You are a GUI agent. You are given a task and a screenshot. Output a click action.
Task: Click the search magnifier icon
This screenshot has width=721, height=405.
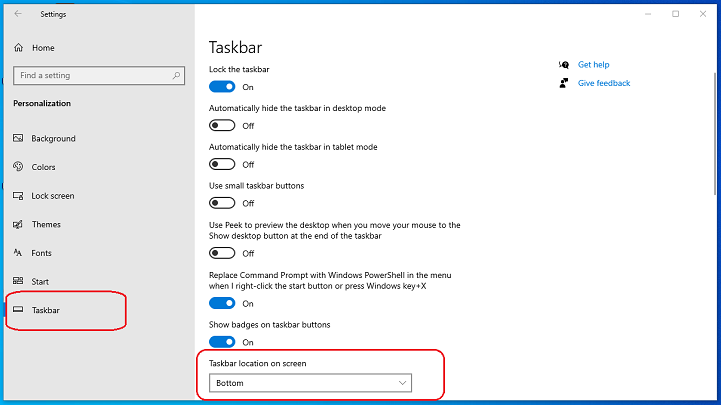pos(176,75)
